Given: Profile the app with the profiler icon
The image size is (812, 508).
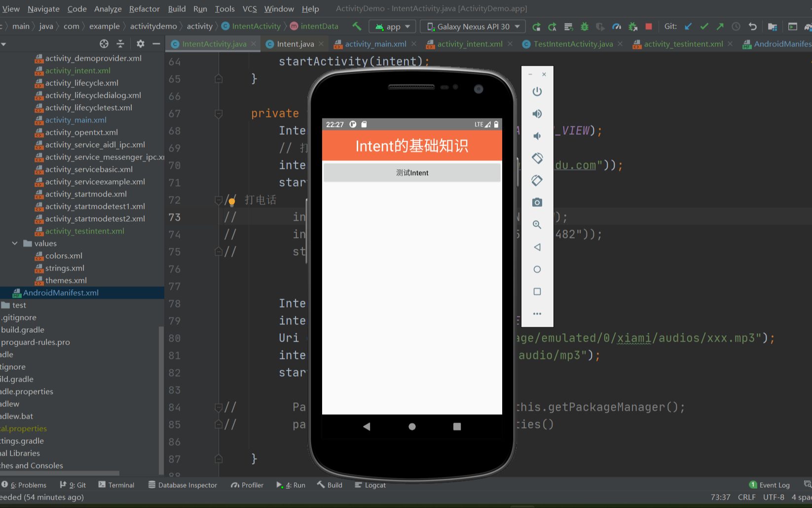Looking at the screenshot, I should tap(616, 27).
